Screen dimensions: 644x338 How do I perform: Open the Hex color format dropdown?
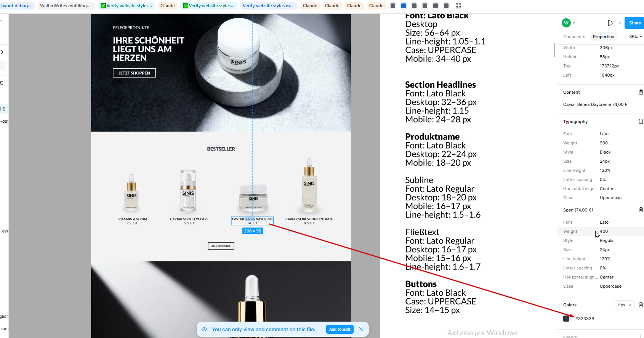pyautogui.click(x=624, y=305)
